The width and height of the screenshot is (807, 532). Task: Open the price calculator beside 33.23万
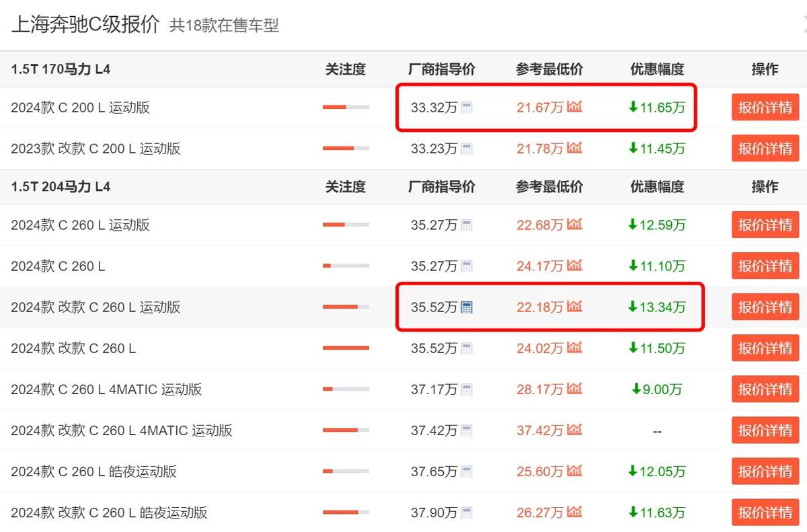(467, 149)
